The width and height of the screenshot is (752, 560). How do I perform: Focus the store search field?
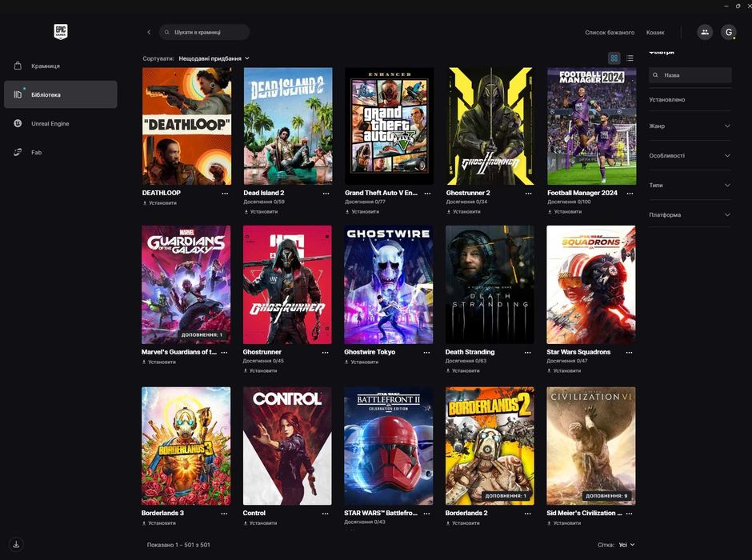coord(204,32)
